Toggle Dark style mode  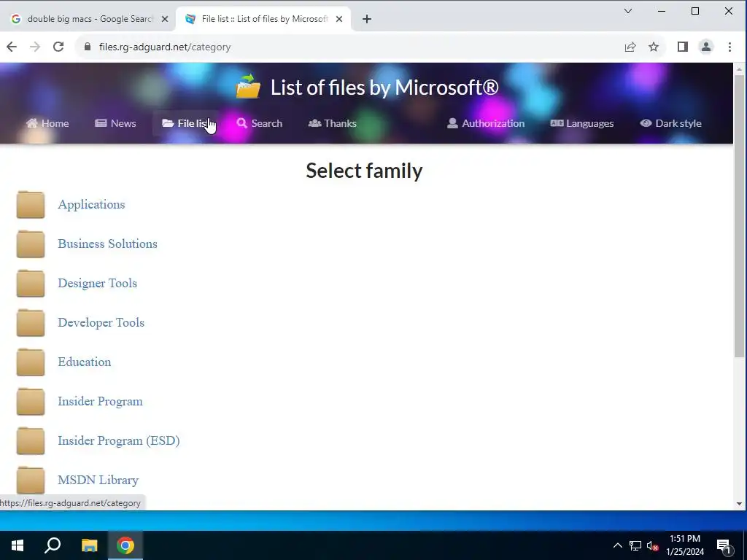tap(671, 123)
